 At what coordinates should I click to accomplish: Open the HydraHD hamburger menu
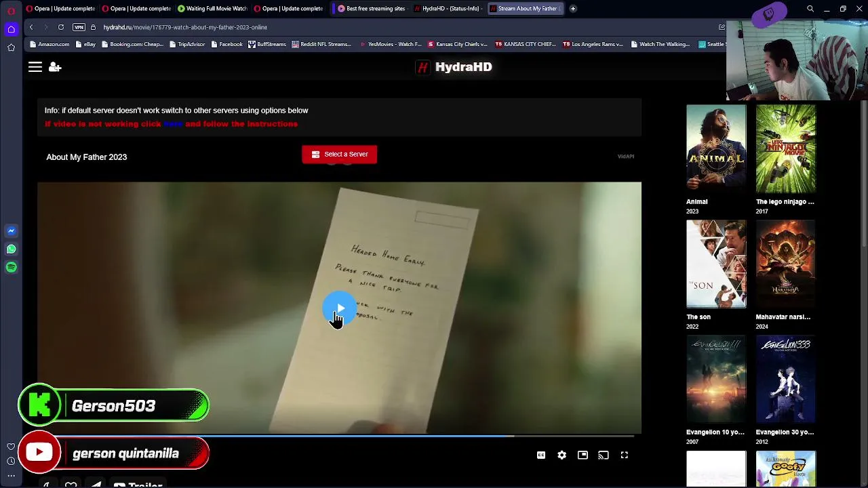click(35, 67)
